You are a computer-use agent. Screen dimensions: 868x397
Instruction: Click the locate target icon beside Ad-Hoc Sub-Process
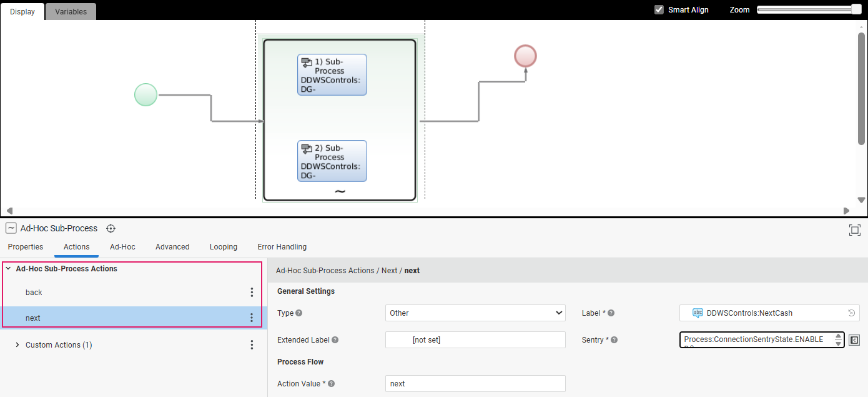(x=111, y=229)
